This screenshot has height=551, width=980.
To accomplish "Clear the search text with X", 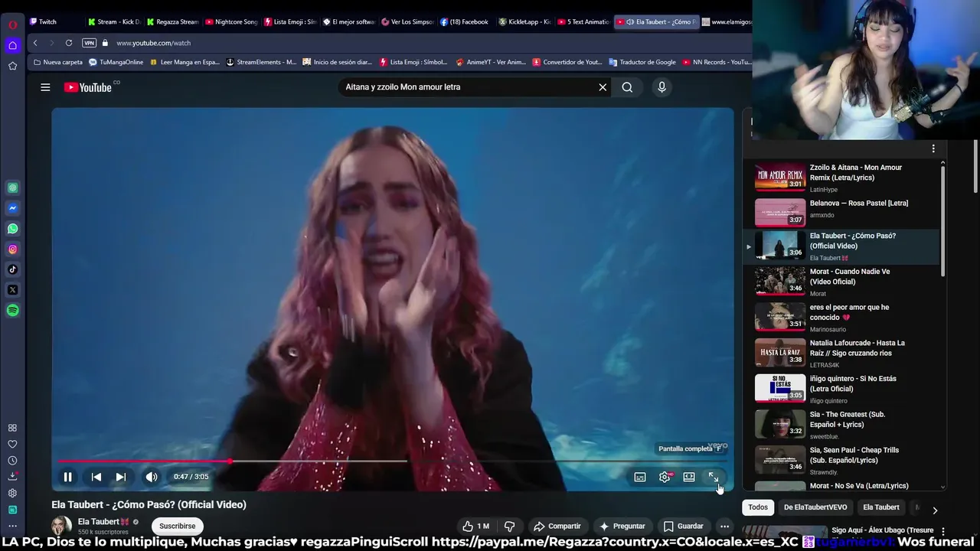I will click(603, 87).
